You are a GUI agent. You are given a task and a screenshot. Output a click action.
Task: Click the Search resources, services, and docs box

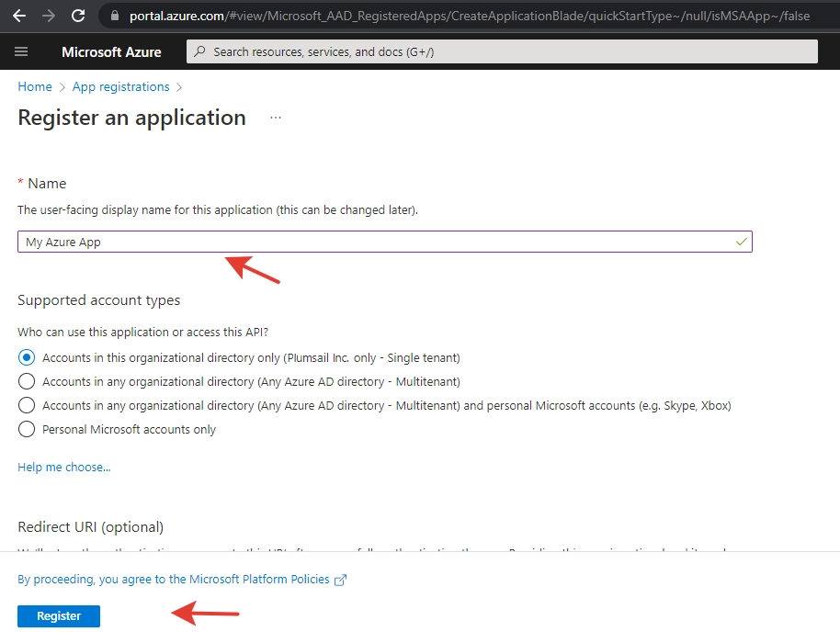[502, 51]
